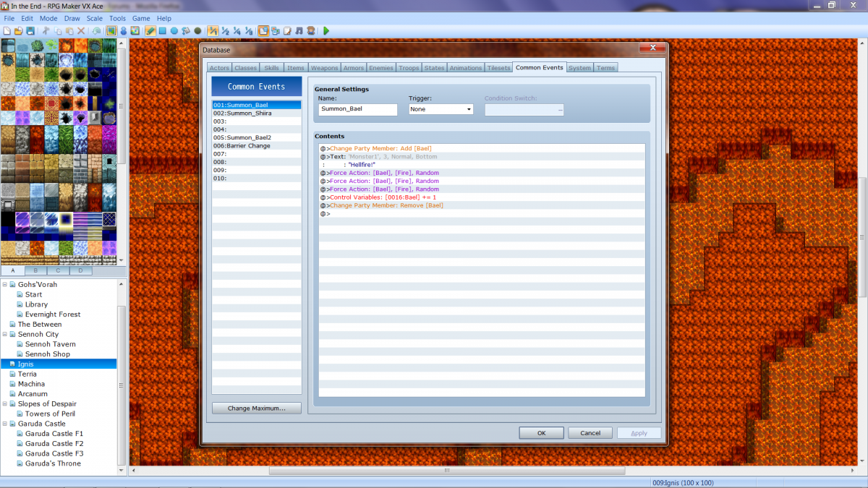
Task: Save the project via floppy icon
Action: point(30,31)
